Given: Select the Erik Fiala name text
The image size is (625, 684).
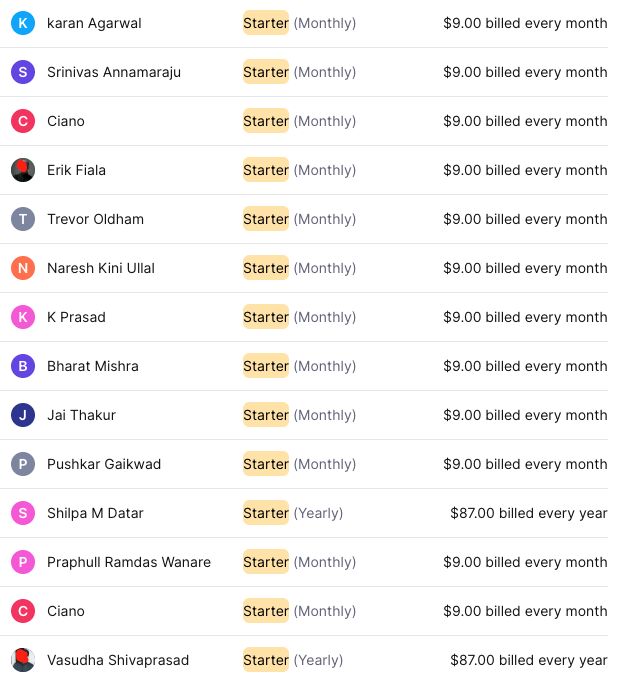Looking at the screenshot, I should (x=76, y=170).
